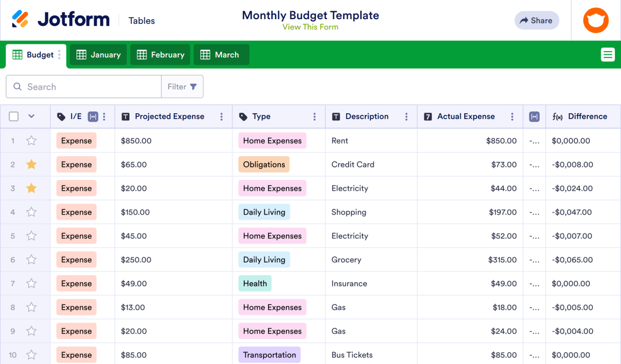Select the orange Obligations tag
621x364 pixels.
[x=264, y=164]
